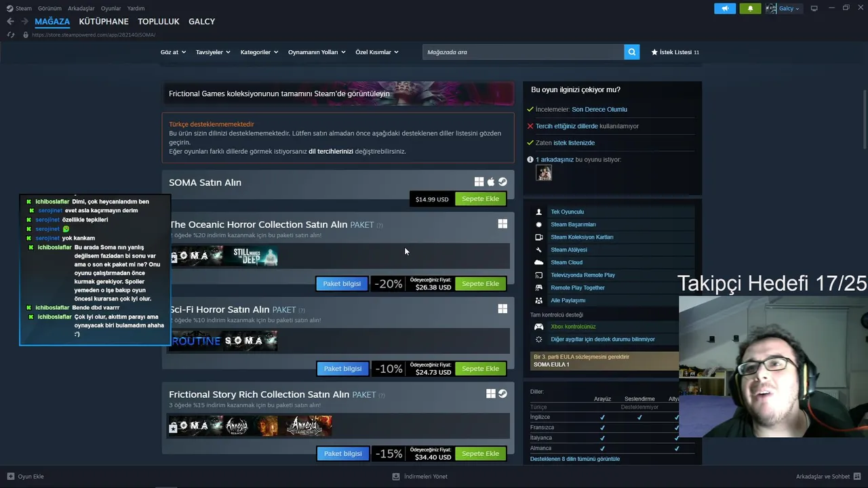The image size is (868, 488).
Task: Click the dil tercihlerinizi link
Action: tap(331, 151)
